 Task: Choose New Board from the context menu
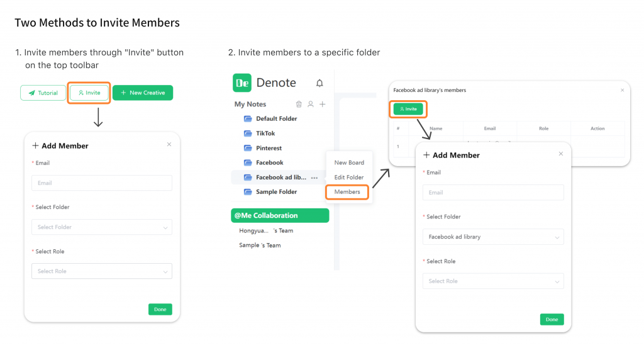click(x=349, y=162)
